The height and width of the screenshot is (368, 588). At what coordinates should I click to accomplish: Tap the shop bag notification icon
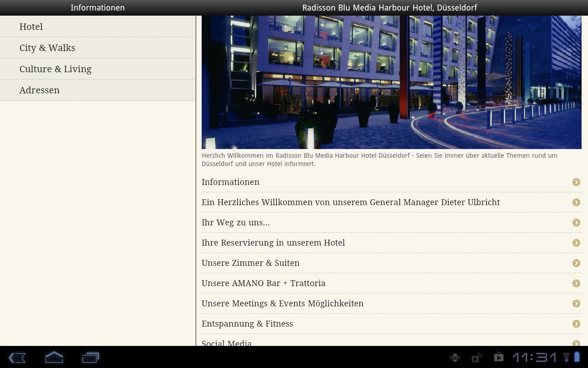498,357
